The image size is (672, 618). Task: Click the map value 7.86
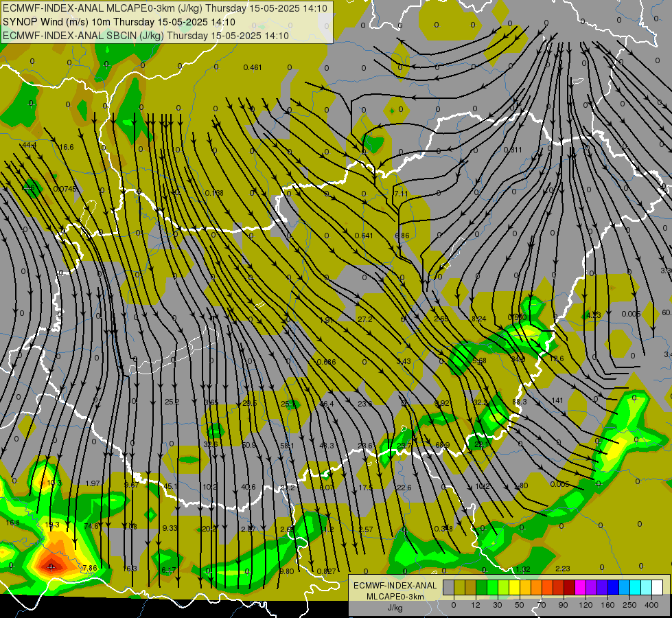pyautogui.click(x=89, y=569)
